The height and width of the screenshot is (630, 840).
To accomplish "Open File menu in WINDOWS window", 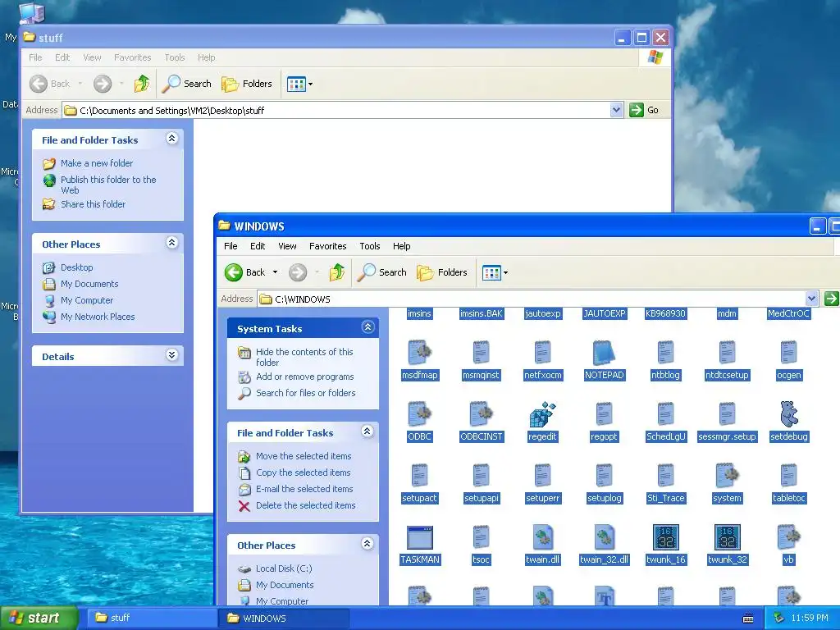I will 231,246.
